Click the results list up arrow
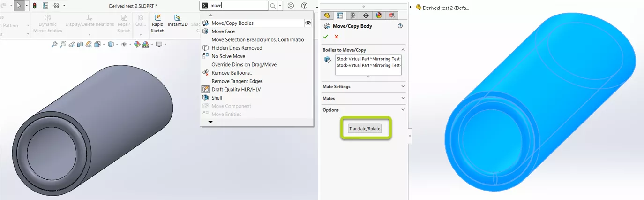The image size is (644, 200). tap(210, 15)
